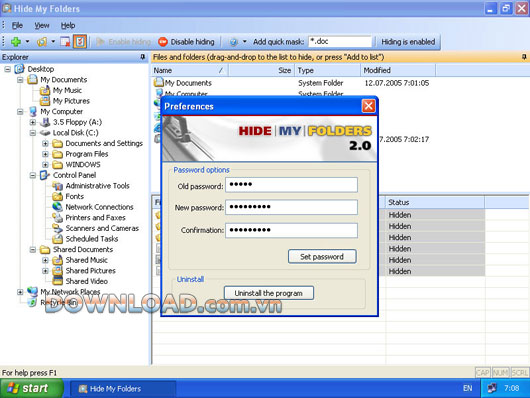The height and width of the screenshot is (398, 530).
Task: Expand the WINDOWS folder node
Action: pyautogui.click(x=45, y=165)
